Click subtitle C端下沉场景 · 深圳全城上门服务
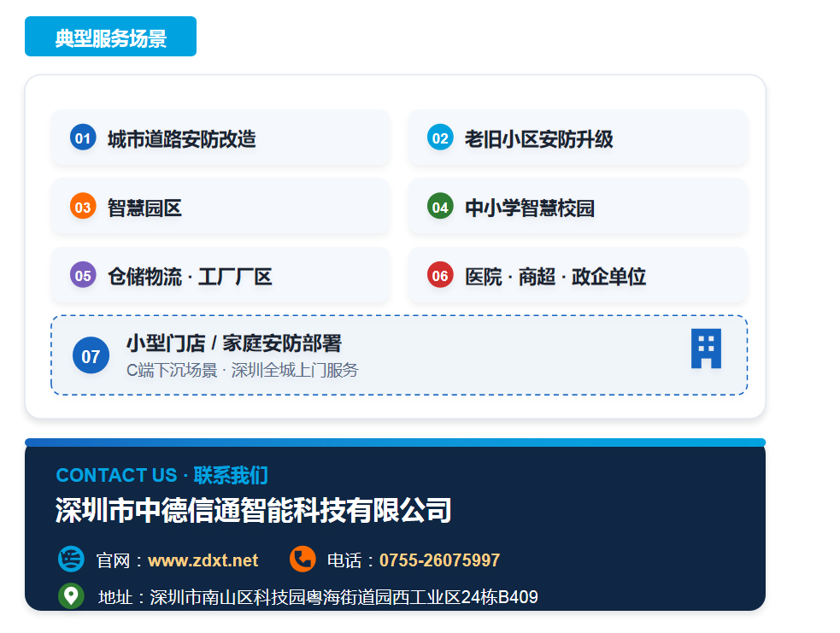This screenshot has height=633, width=840. [242, 370]
